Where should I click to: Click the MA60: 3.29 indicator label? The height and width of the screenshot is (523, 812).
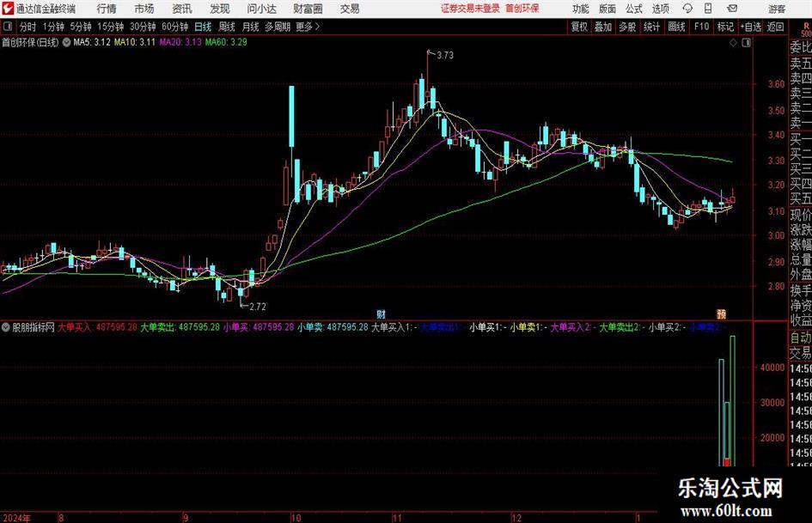click(226, 42)
